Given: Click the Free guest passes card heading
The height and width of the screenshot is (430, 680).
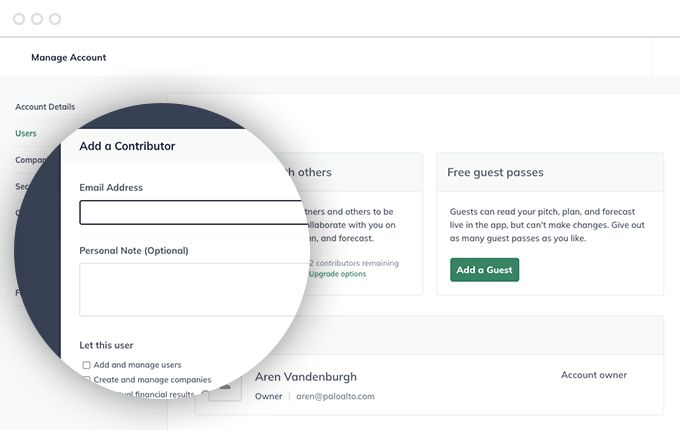Looking at the screenshot, I should point(495,172).
